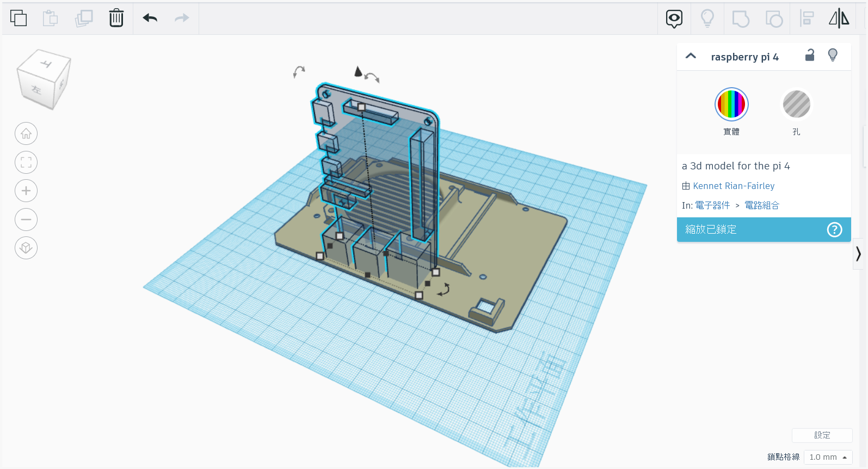Open the Notes tool icon
Image resolution: width=868 pixels, height=469 pixels.
point(674,19)
